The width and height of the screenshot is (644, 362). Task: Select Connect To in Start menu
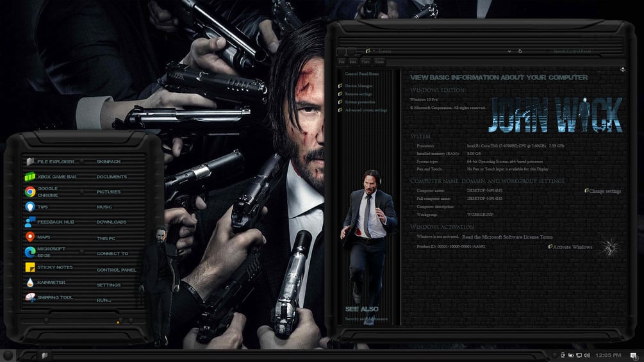point(113,254)
